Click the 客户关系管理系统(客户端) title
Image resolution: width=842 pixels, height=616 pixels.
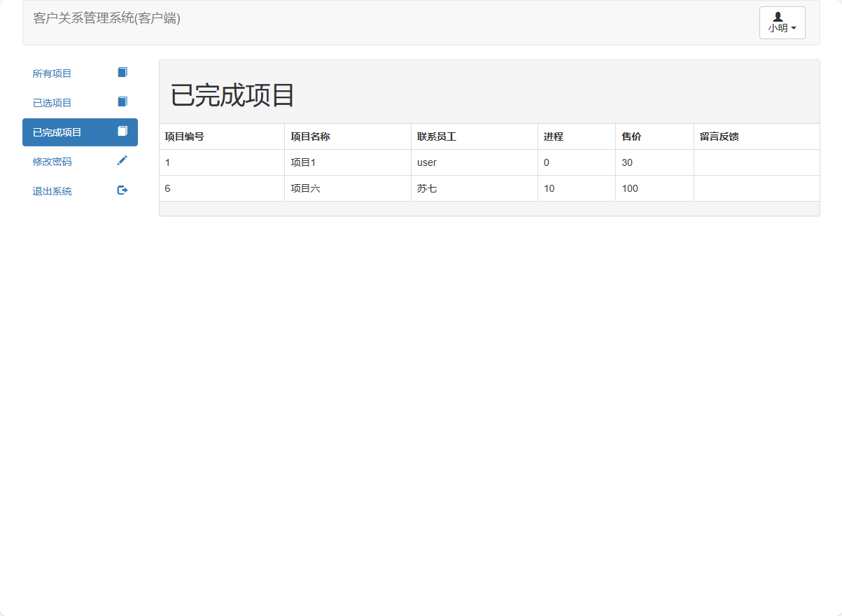coord(106,20)
